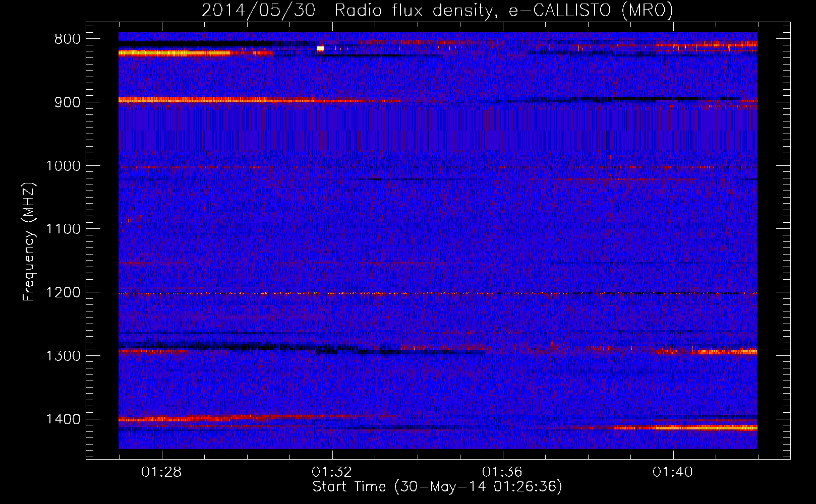Click the 01:28 time axis label
This screenshot has height=504, width=816.
pos(161,472)
